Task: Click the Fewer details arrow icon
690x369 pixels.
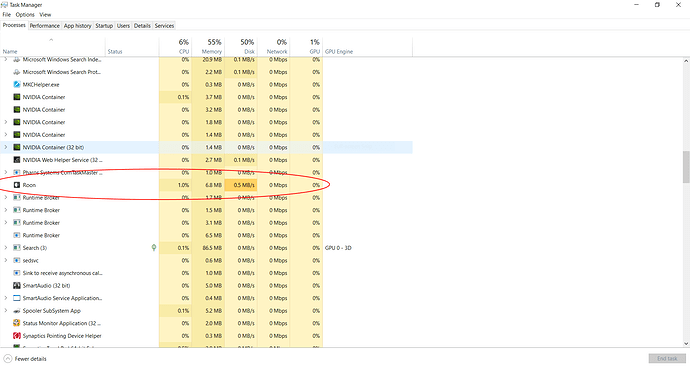Action: 7,359
